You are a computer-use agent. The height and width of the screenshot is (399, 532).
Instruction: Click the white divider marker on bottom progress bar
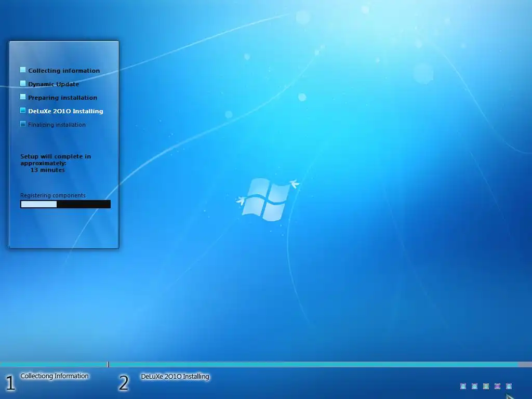tap(108, 364)
